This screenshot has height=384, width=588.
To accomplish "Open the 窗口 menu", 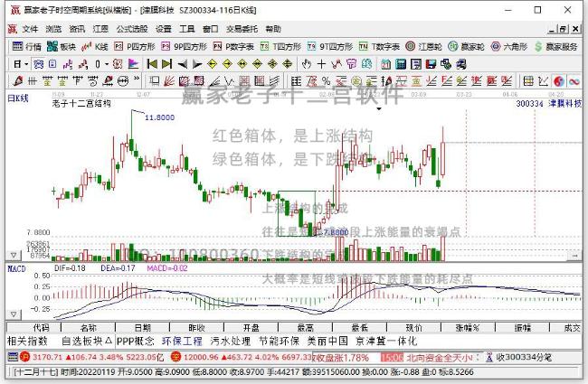I will 211,29.
